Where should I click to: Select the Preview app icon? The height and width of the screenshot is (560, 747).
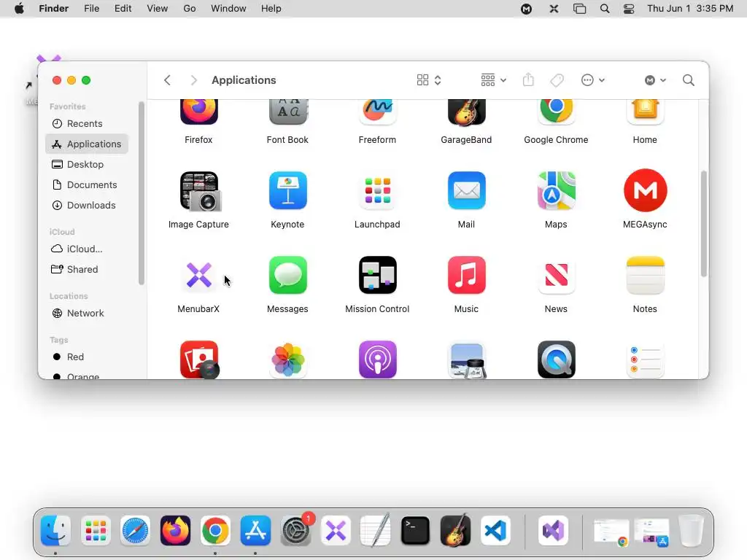click(x=466, y=359)
